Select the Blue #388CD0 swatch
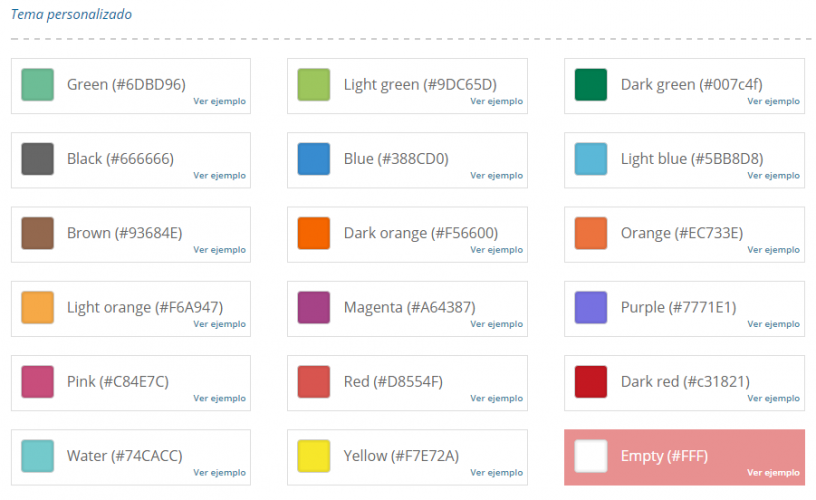Image resolution: width=816 pixels, height=500 pixels. point(314,159)
